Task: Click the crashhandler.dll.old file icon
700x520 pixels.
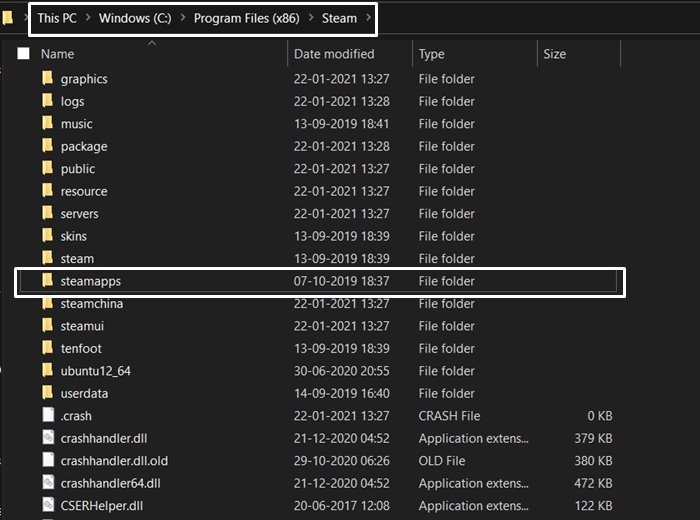Action: [x=48, y=459]
